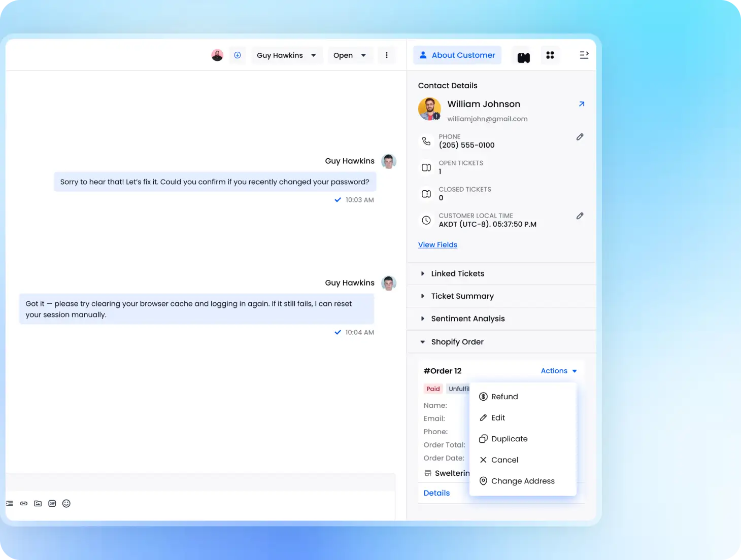Click the phone number (205) 555-0100

pyautogui.click(x=466, y=145)
